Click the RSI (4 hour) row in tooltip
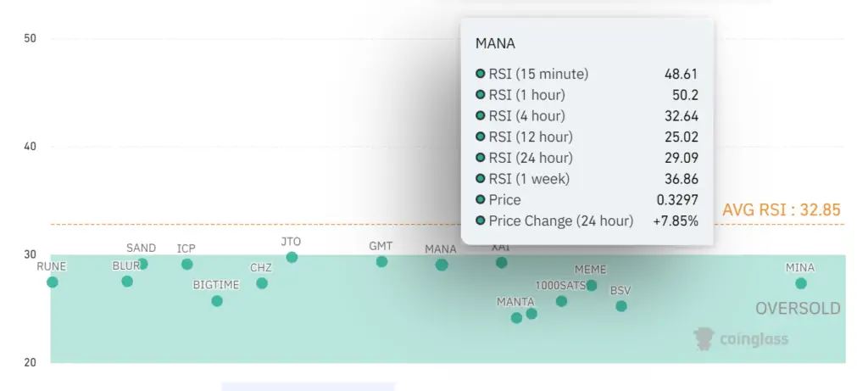 point(587,115)
